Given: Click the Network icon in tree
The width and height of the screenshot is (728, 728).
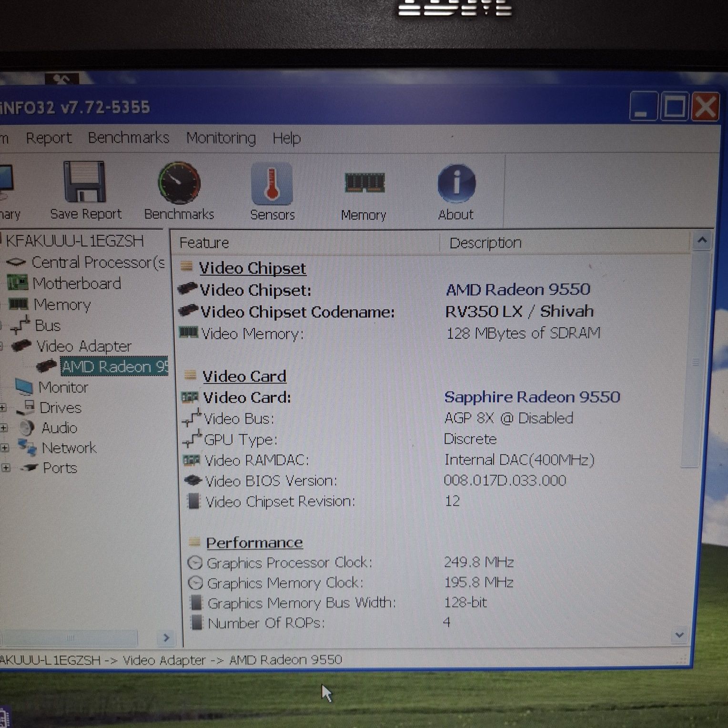Looking at the screenshot, I should point(27,447).
